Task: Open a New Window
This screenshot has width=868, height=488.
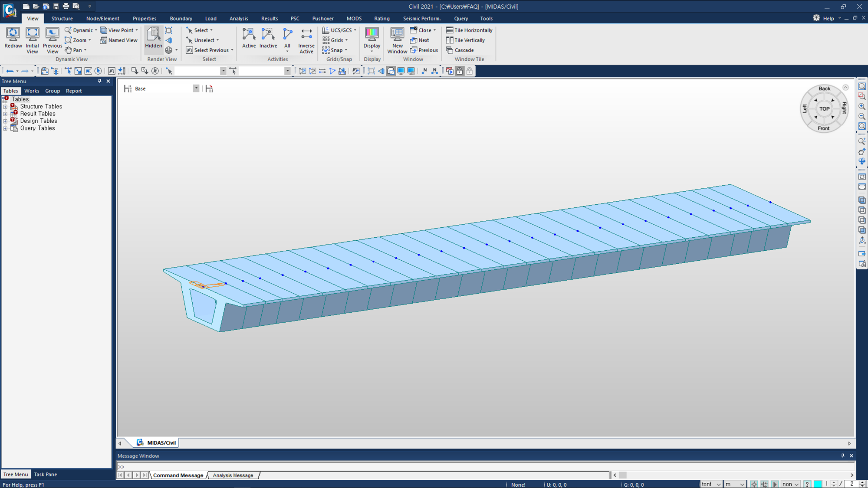Action: tap(397, 40)
